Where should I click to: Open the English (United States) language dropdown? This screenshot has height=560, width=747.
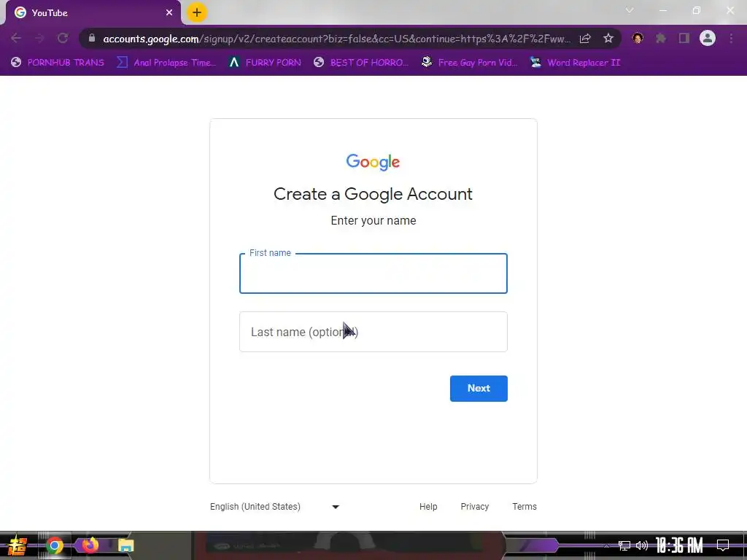coord(275,507)
